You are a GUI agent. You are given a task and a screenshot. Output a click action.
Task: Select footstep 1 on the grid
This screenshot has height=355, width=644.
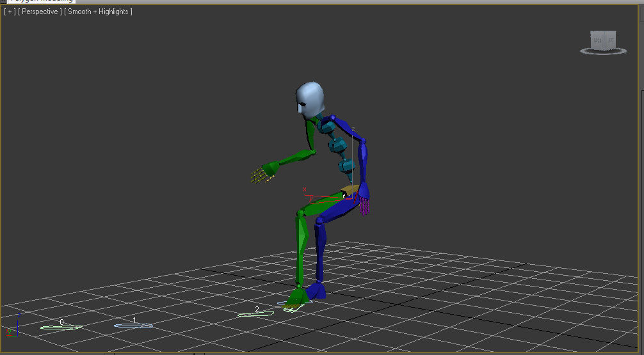pos(134,326)
